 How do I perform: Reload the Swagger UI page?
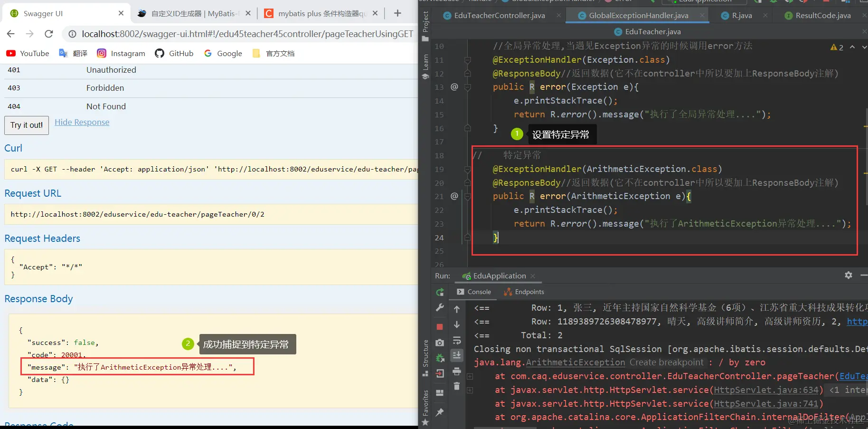pos(48,34)
